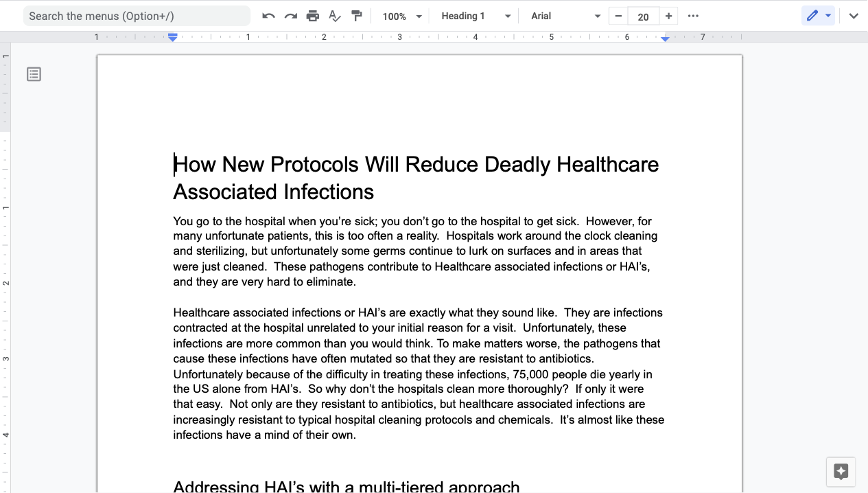Click '75,000' in the second paragraph
This screenshot has height=493, width=868.
tap(530, 374)
